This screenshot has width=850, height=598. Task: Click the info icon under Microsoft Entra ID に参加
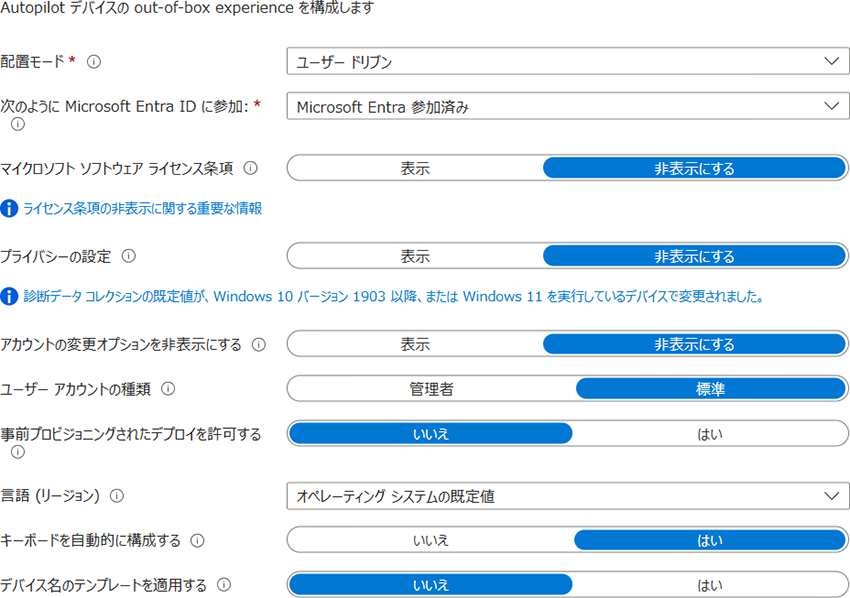pos(18,124)
